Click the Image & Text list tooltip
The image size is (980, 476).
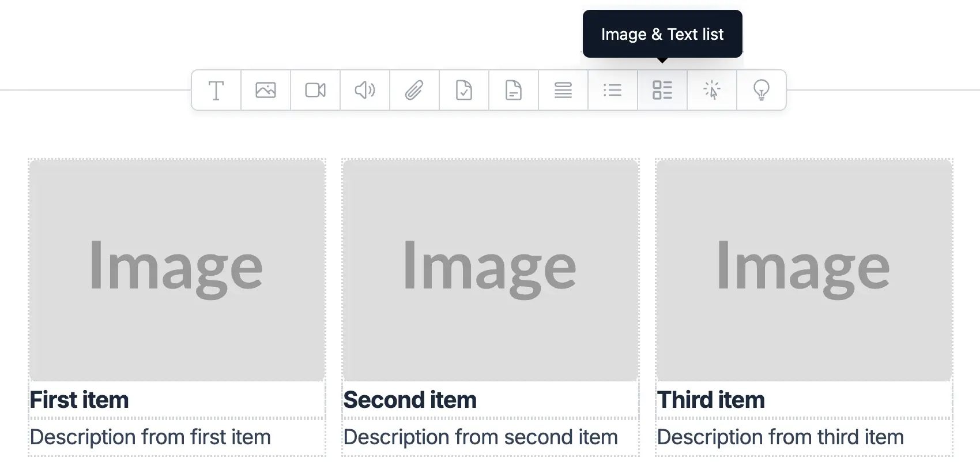click(x=662, y=33)
